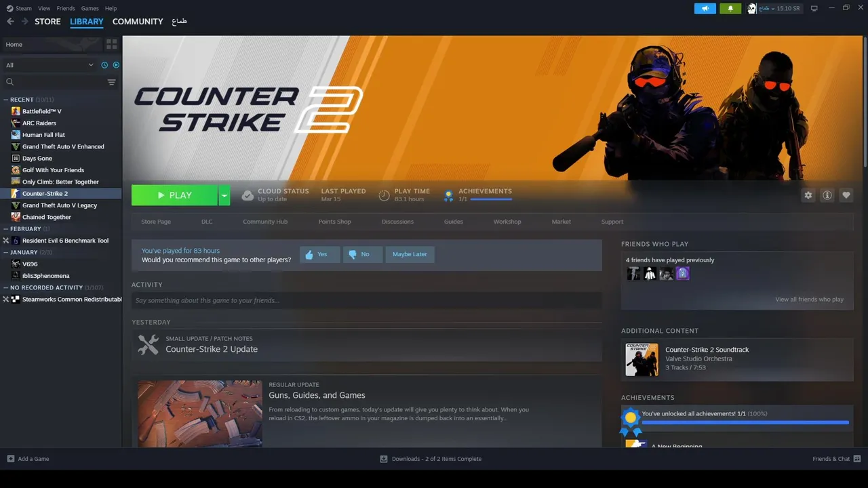Open the Home library view
This screenshot has width=868, height=488.
coord(52,44)
